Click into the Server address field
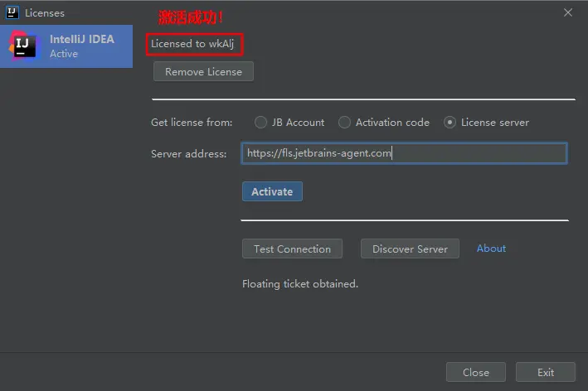 click(x=404, y=153)
